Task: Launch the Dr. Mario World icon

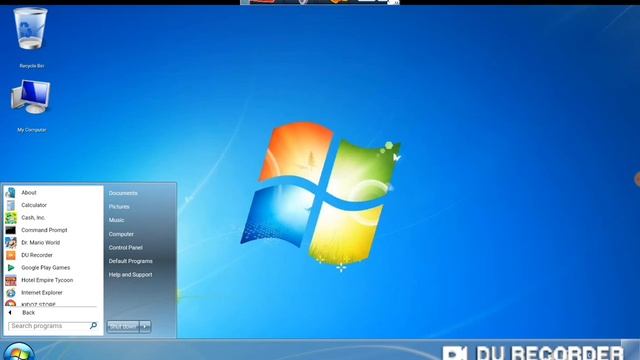Action: [11, 243]
